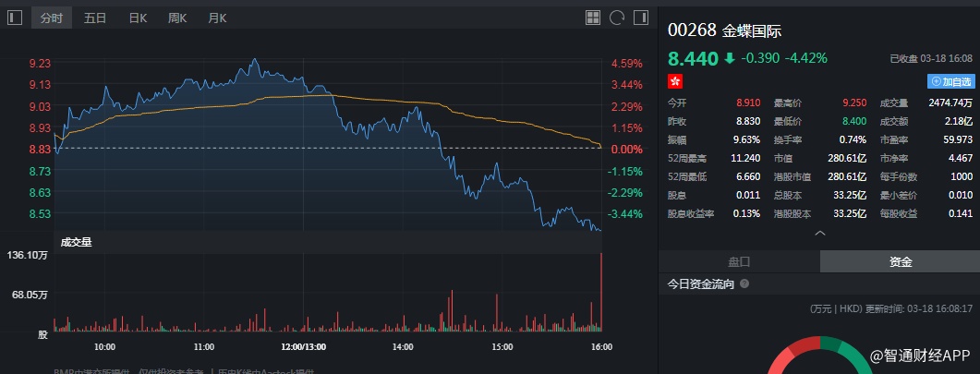Select the 月K monthly candlestick view

coord(217,18)
